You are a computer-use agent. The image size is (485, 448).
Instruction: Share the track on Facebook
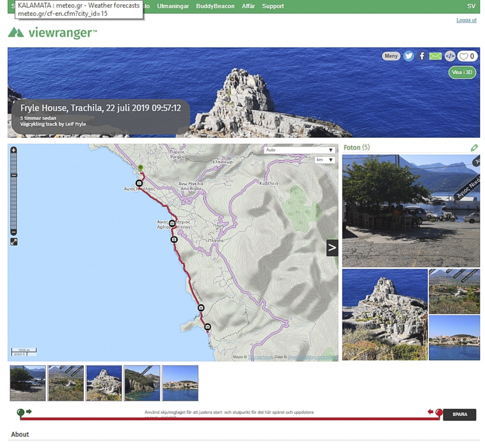[x=422, y=56]
